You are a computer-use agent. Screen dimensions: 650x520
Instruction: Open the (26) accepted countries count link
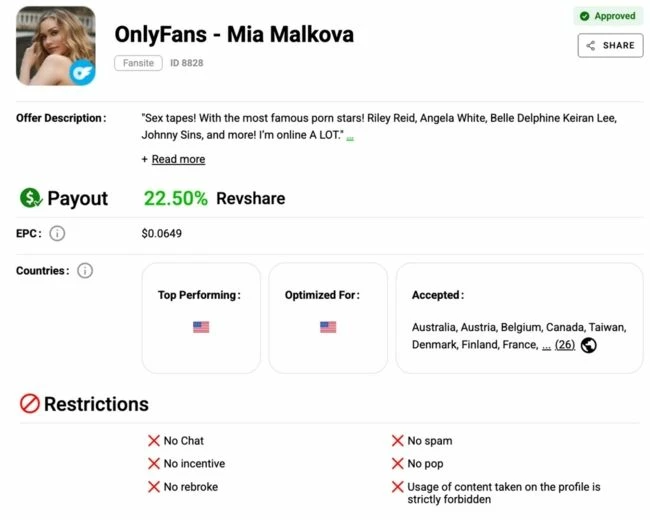[565, 345]
